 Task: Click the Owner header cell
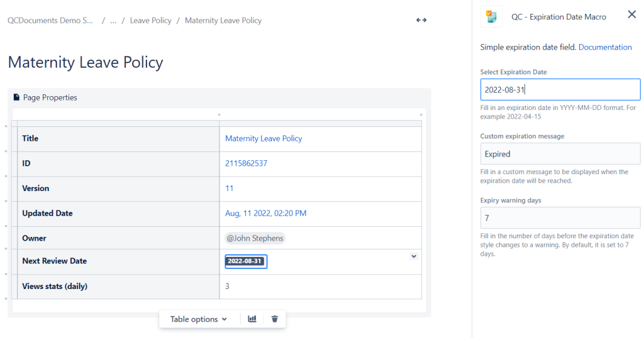coord(118,238)
